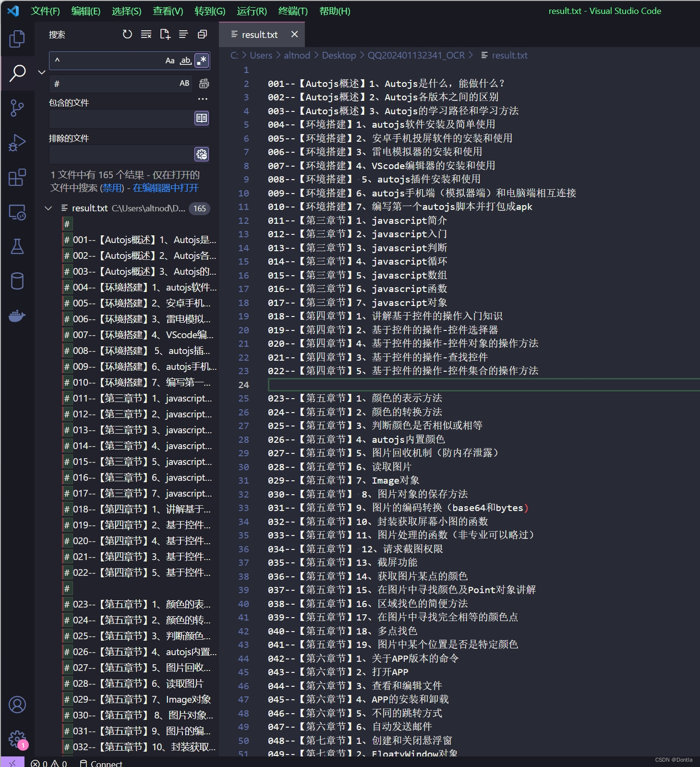Viewport: 700px width, 767px height.
Task: Open 编辑(E) menu
Action: (x=86, y=11)
